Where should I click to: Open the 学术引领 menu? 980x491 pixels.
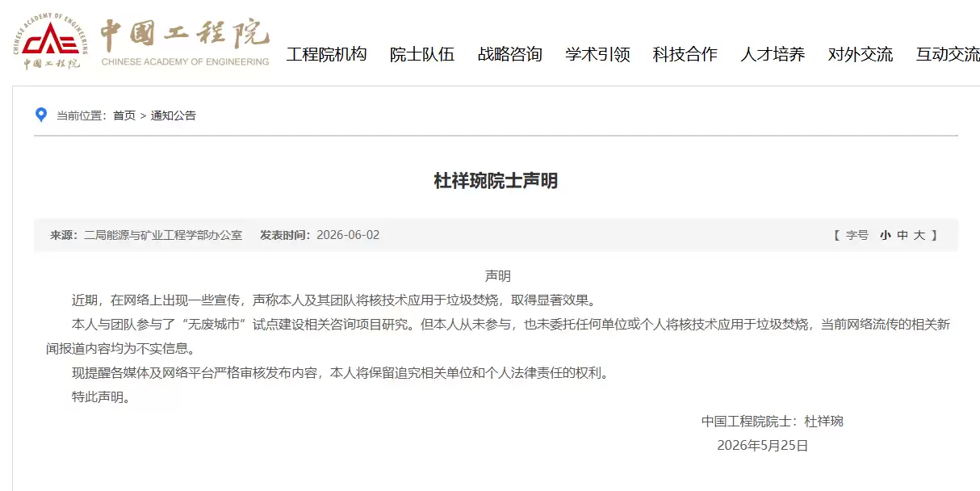pyautogui.click(x=597, y=54)
